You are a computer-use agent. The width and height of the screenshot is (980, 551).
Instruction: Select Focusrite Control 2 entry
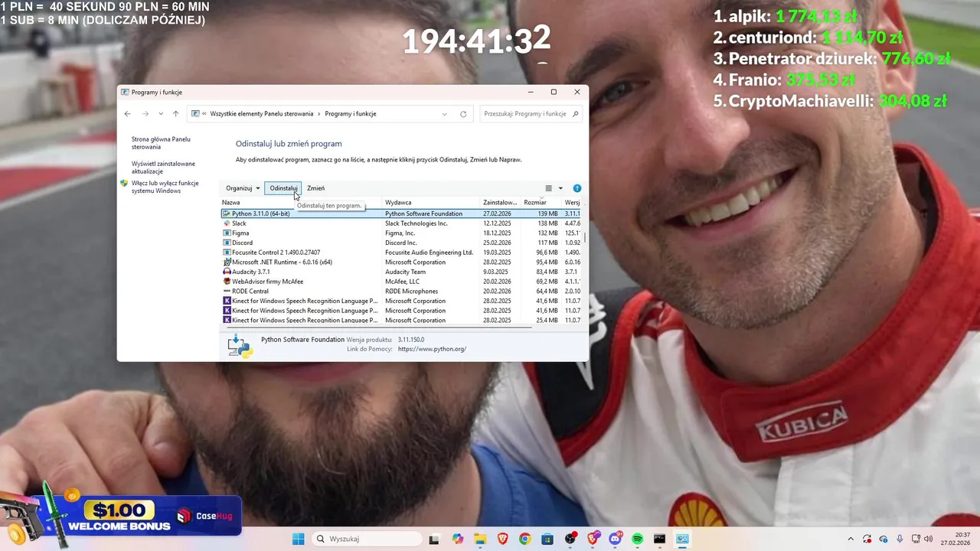(400, 253)
